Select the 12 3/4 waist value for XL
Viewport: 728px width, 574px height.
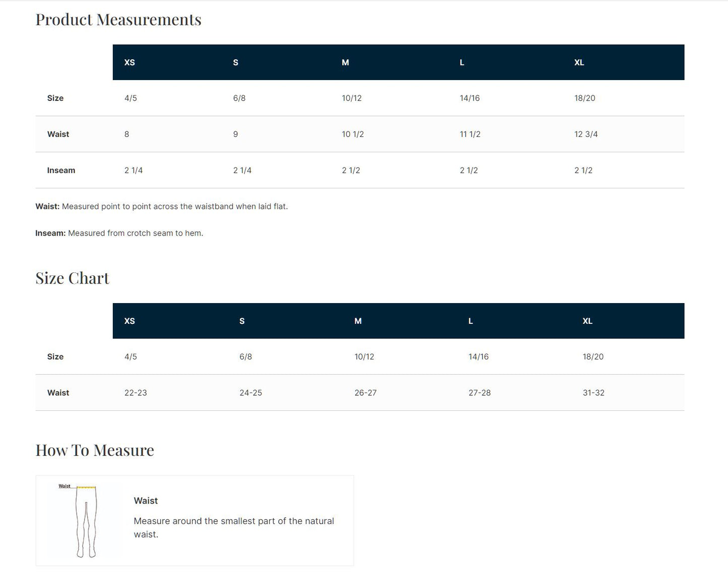point(586,134)
